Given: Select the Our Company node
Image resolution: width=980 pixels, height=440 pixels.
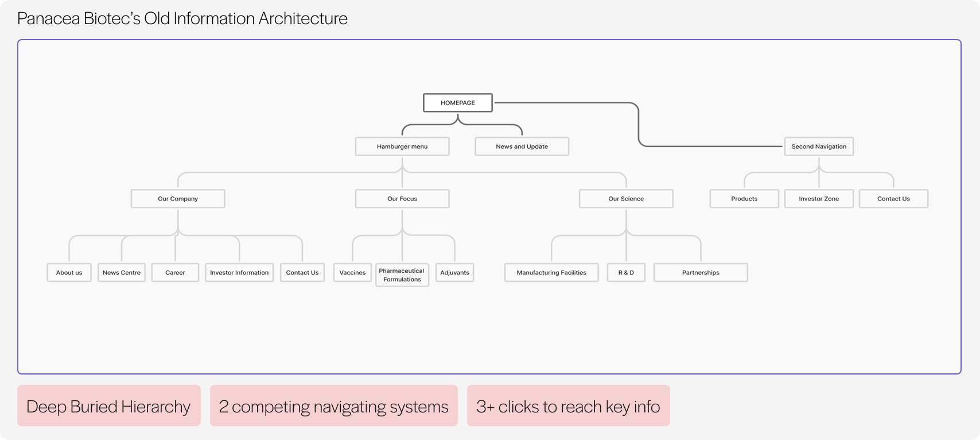Looking at the screenshot, I should 178,199.
